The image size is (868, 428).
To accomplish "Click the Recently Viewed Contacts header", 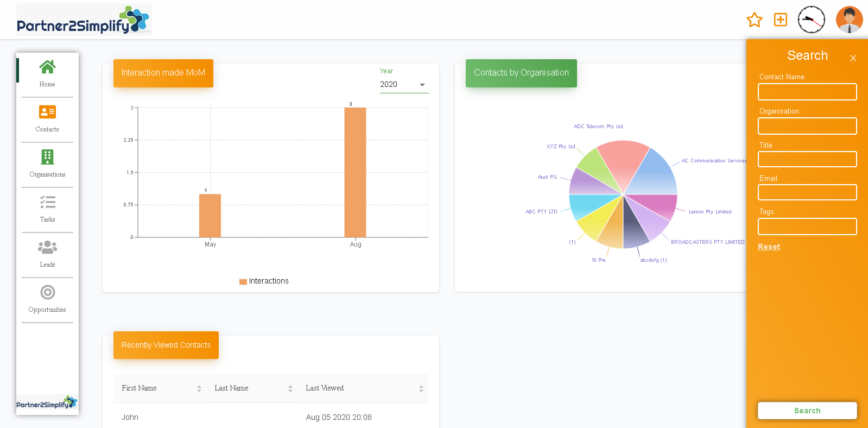I will pos(166,345).
